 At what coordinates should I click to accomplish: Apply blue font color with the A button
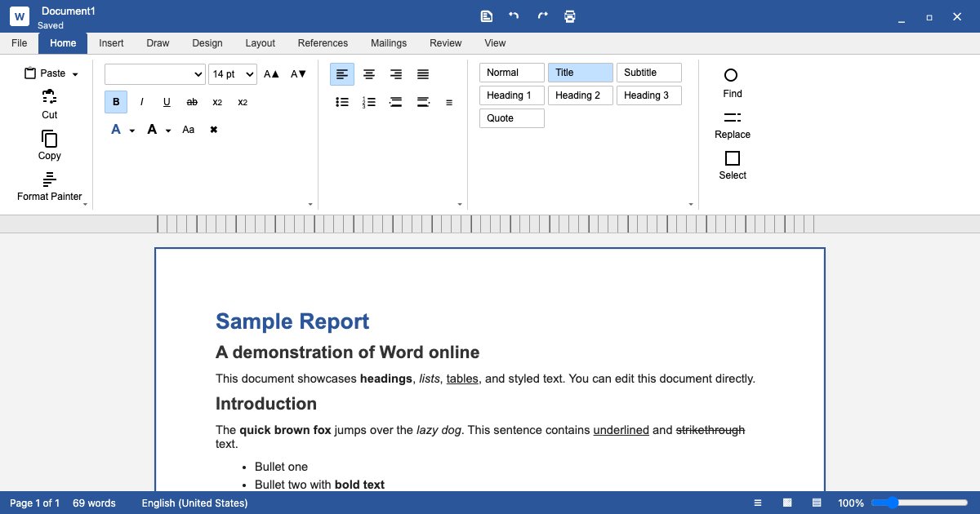(x=116, y=130)
